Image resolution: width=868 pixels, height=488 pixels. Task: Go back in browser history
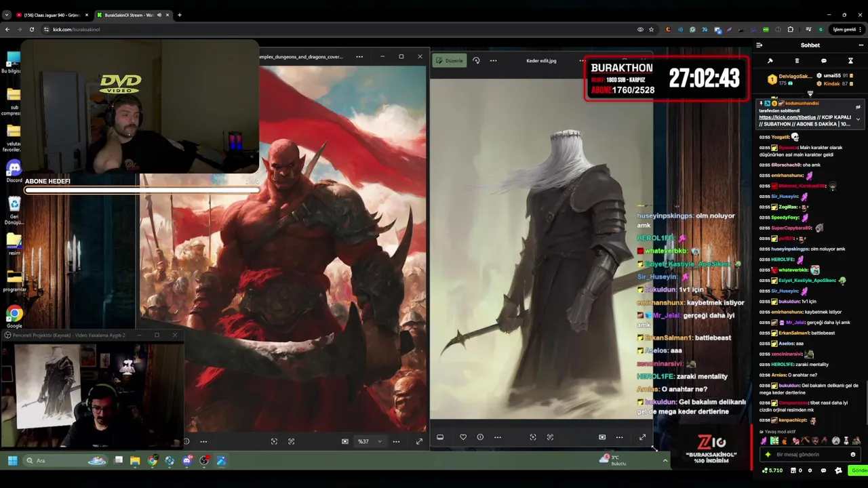[7, 29]
